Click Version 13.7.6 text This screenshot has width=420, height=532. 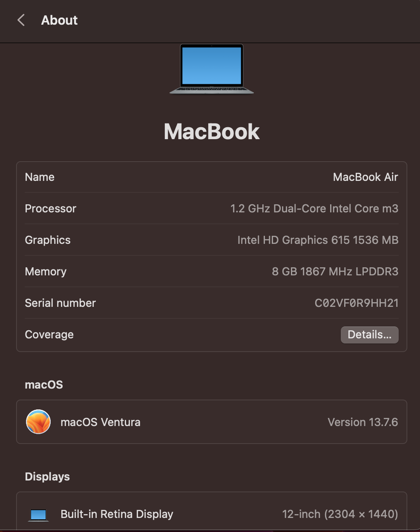pyautogui.click(x=363, y=422)
